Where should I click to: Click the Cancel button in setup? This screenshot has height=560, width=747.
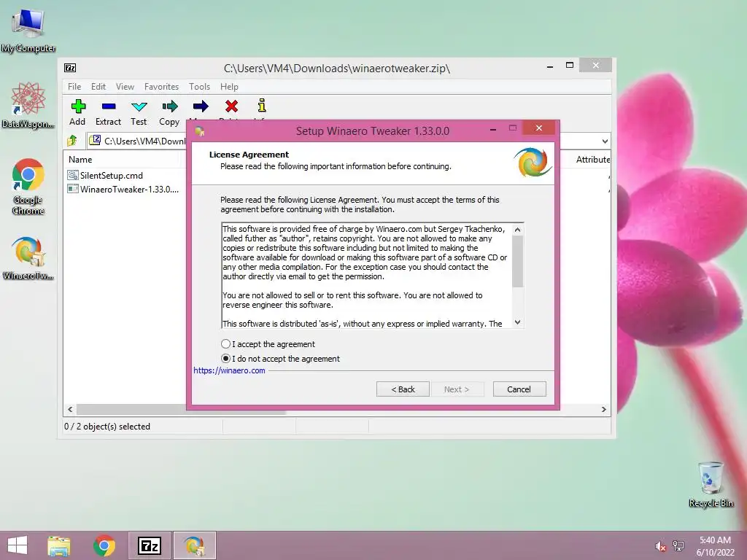(x=519, y=389)
